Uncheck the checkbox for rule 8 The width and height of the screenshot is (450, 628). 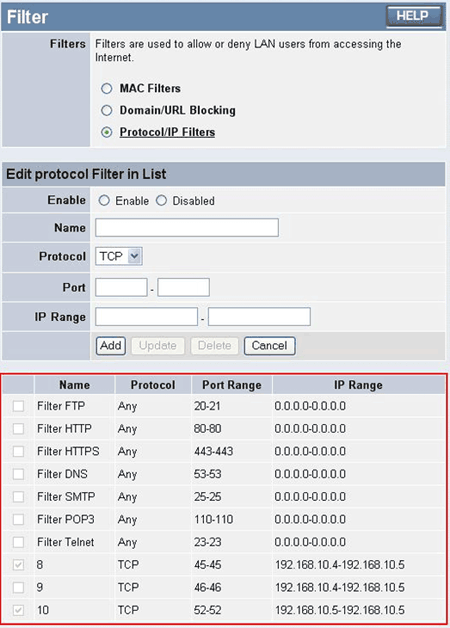[x=18, y=565]
